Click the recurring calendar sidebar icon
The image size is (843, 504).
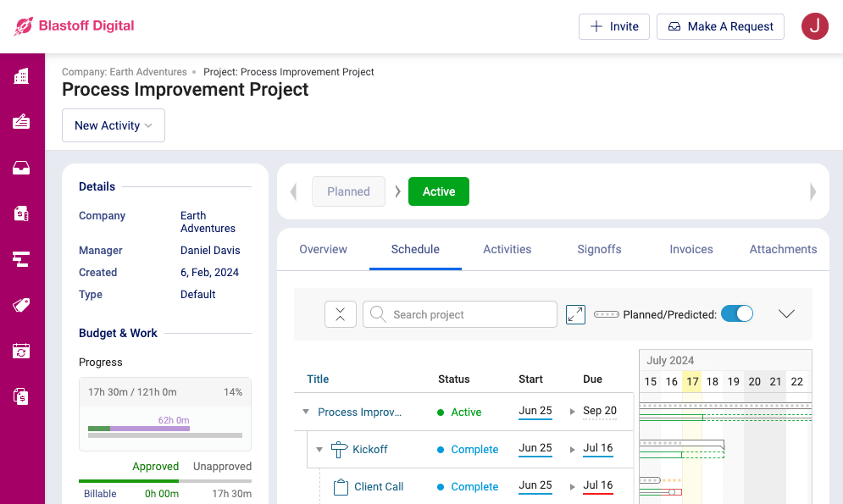[23, 350]
